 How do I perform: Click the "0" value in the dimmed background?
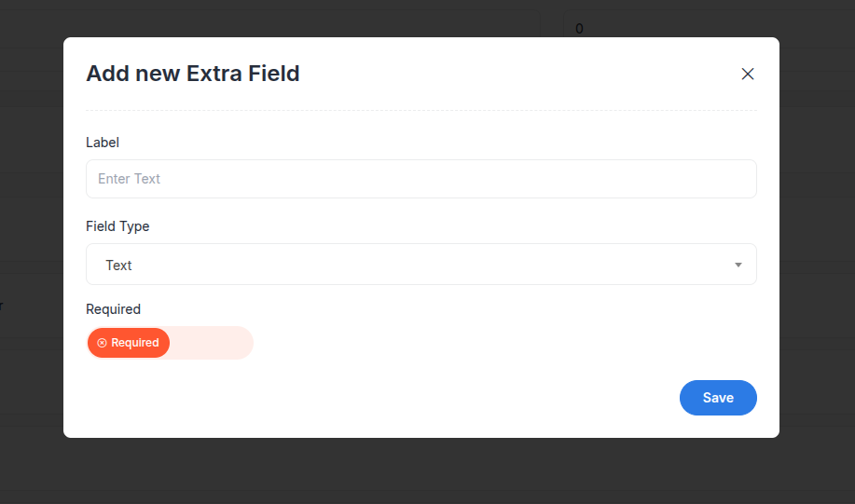pyautogui.click(x=579, y=29)
